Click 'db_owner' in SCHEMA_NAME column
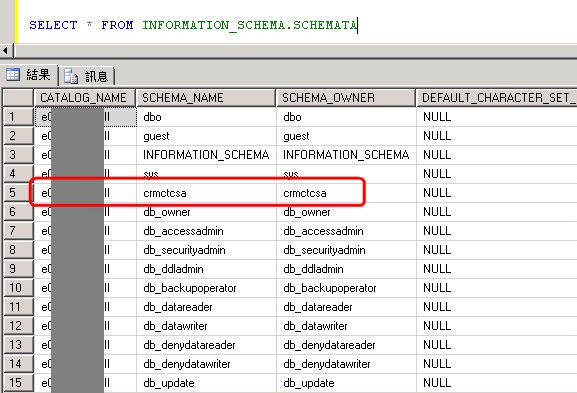This screenshot has width=577, height=393. pyautogui.click(x=167, y=212)
